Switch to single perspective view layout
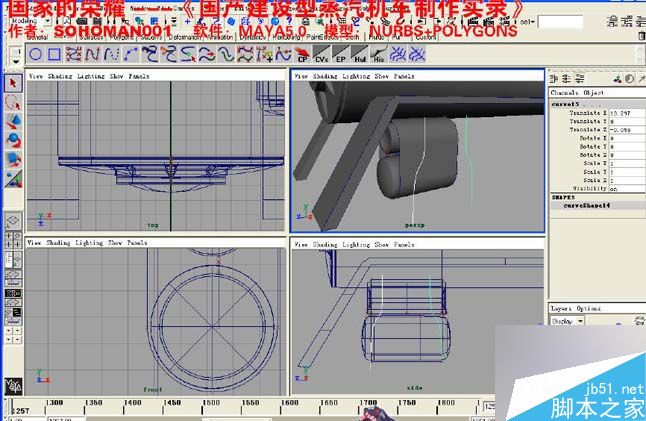Screen dimensions: 646x421 coord(13,221)
